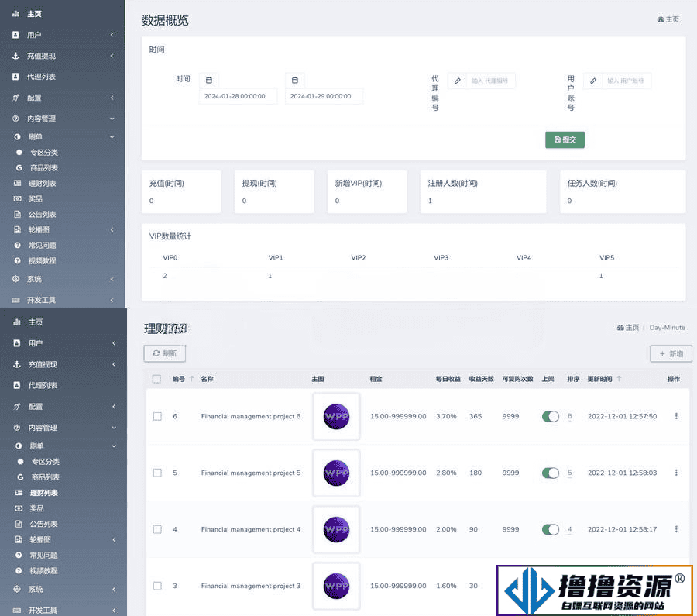Check the box for Financial management project 3
The height and width of the screenshot is (616, 697).
(x=157, y=586)
